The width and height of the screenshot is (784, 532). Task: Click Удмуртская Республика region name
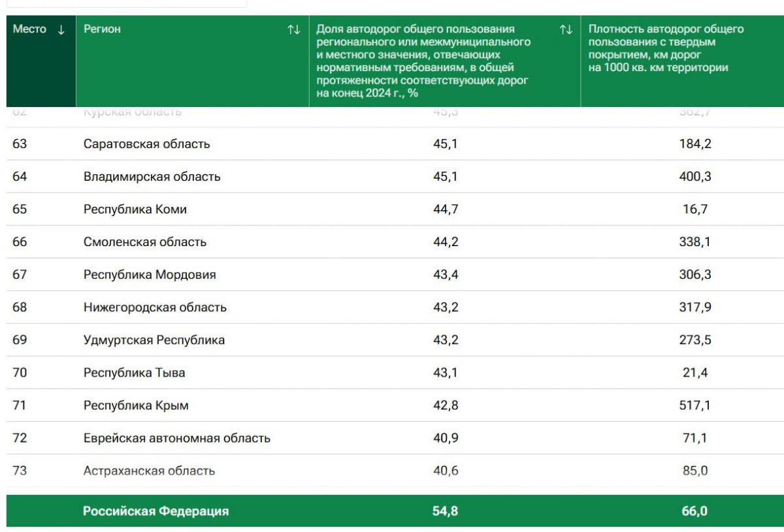(x=154, y=340)
